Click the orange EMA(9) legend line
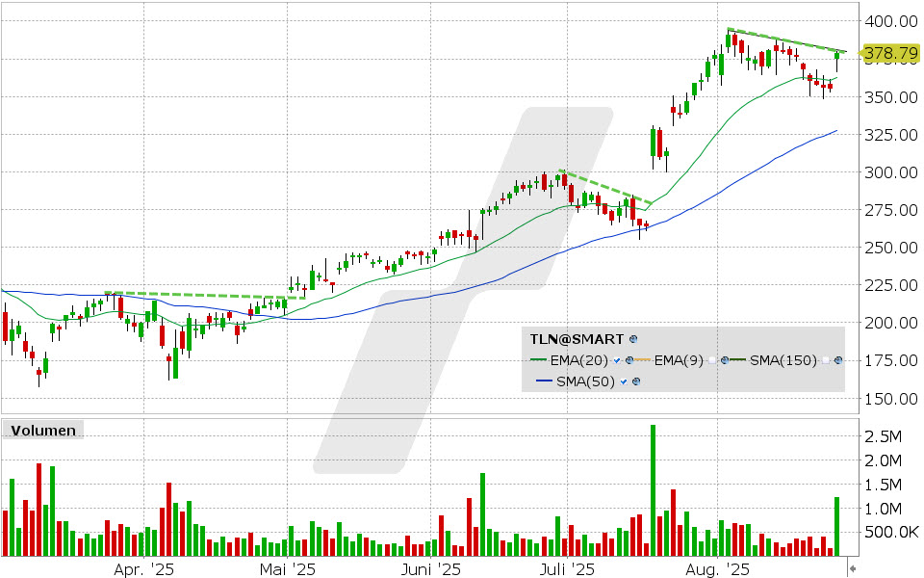The width and height of the screenshot is (924, 578). 642,359
